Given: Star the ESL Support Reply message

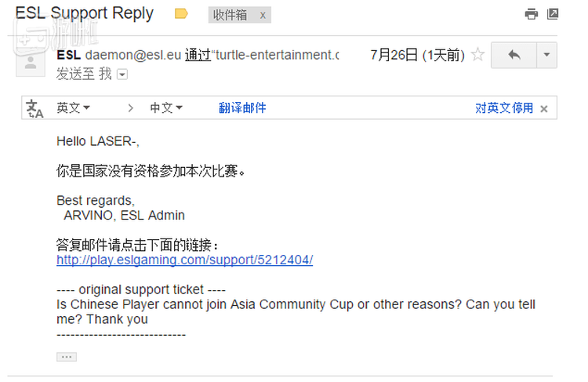Looking at the screenshot, I should (477, 56).
